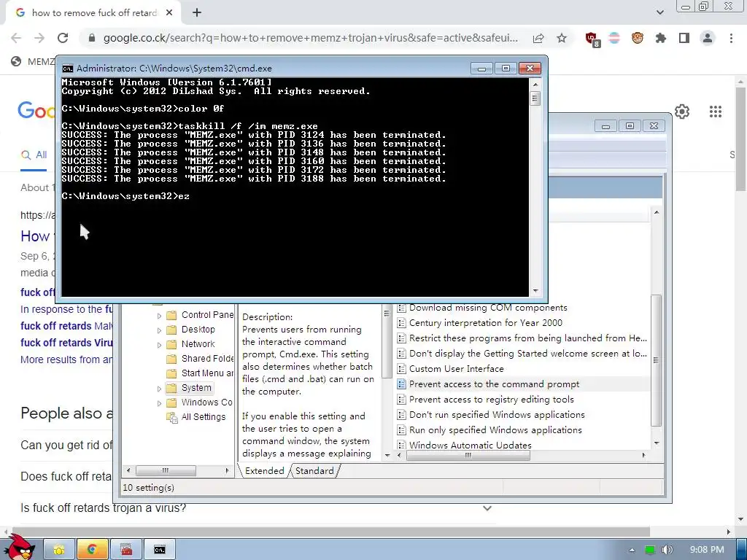Expand the Control Panel tree folder

click(160, 316)
